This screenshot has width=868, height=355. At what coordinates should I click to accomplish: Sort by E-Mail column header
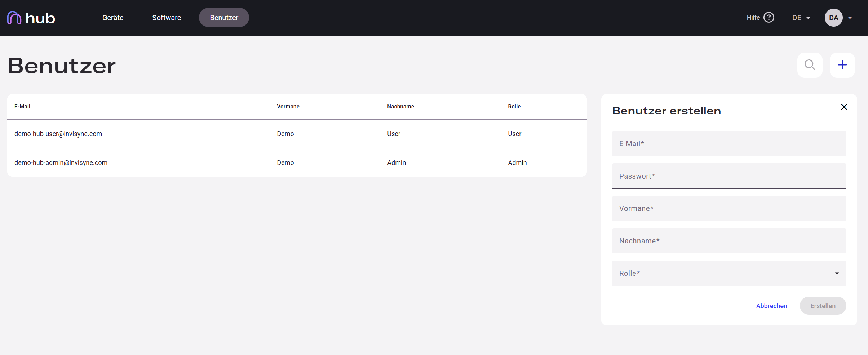[x=22, y=107]
